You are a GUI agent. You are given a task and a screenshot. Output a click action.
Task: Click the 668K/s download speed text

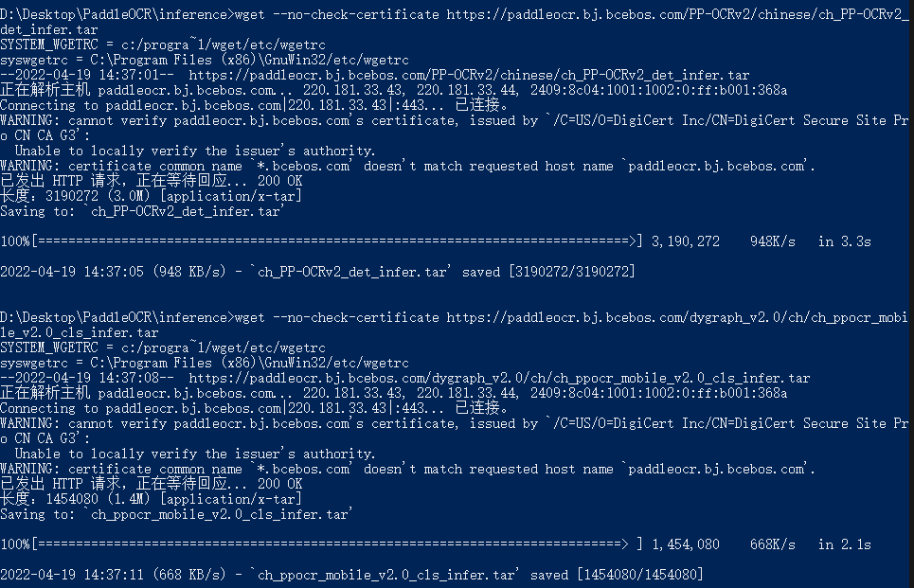tap(772, 544)
